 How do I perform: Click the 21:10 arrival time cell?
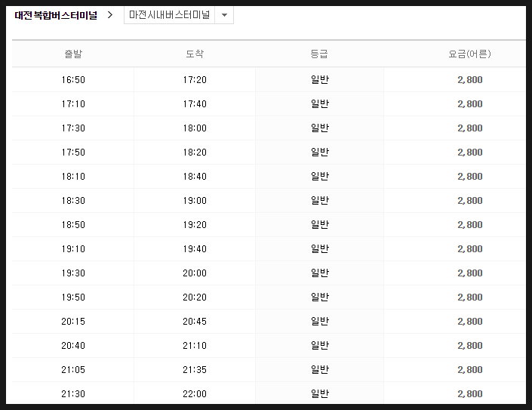195,346
